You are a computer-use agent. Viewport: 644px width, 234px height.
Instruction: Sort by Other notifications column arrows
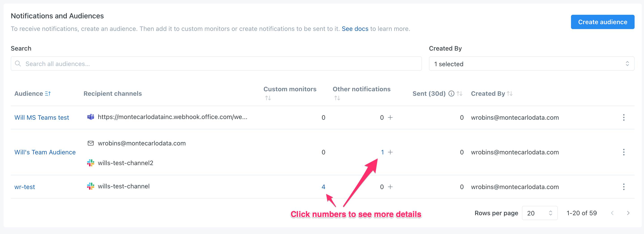(x=337, y=98)
